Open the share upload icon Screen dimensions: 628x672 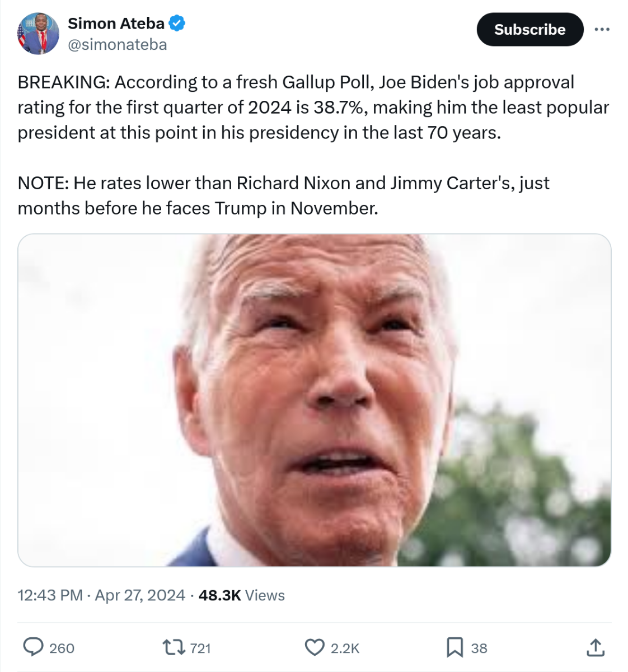(x=596, y=647)
